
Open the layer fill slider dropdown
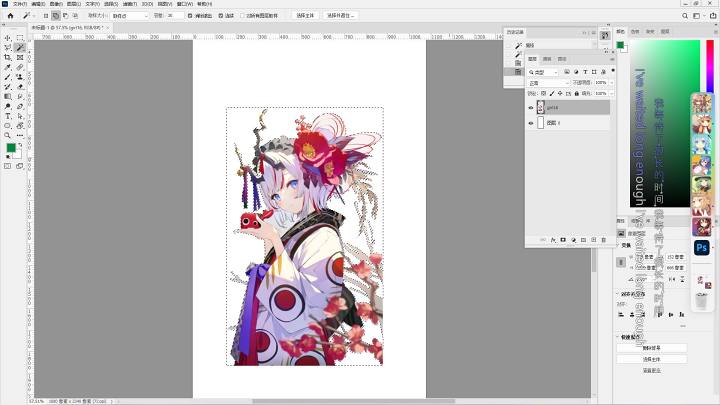pos(612,93)
